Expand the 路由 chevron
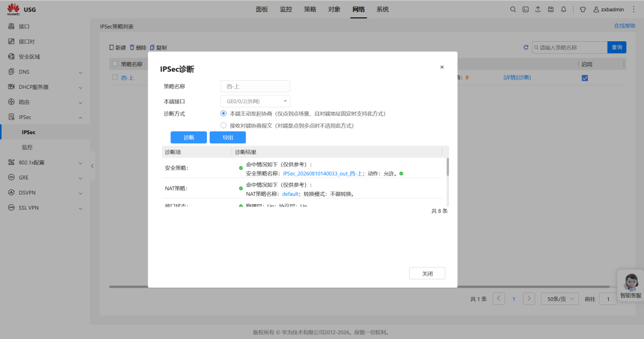This screenshot has height=339, width=644. pos(80,103)
